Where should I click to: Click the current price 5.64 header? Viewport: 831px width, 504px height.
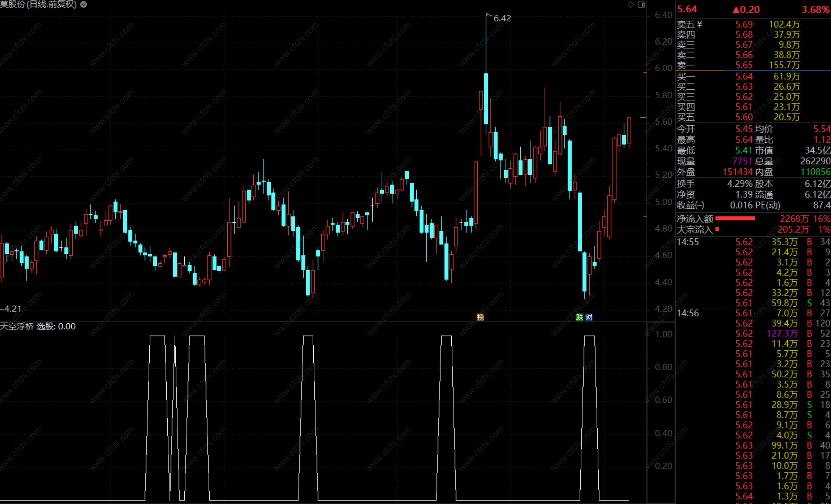coord(687,9)
